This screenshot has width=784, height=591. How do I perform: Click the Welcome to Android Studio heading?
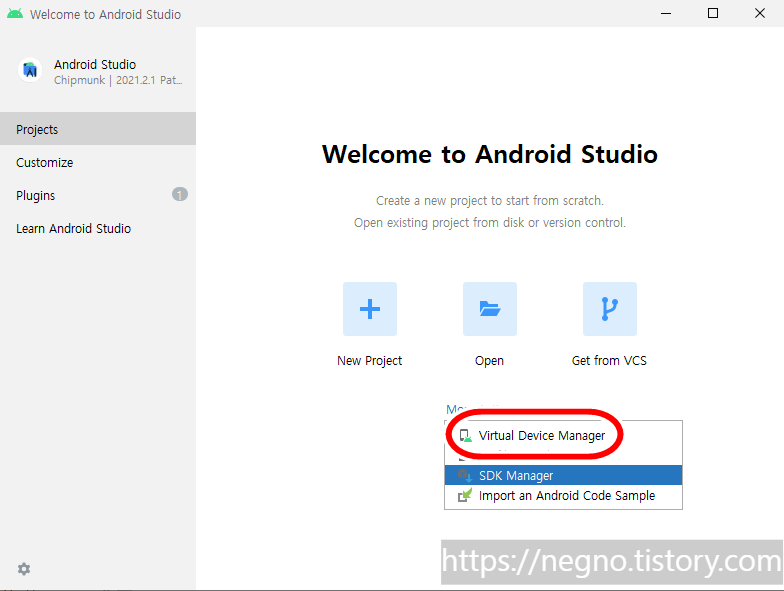(x=490, y=154)
